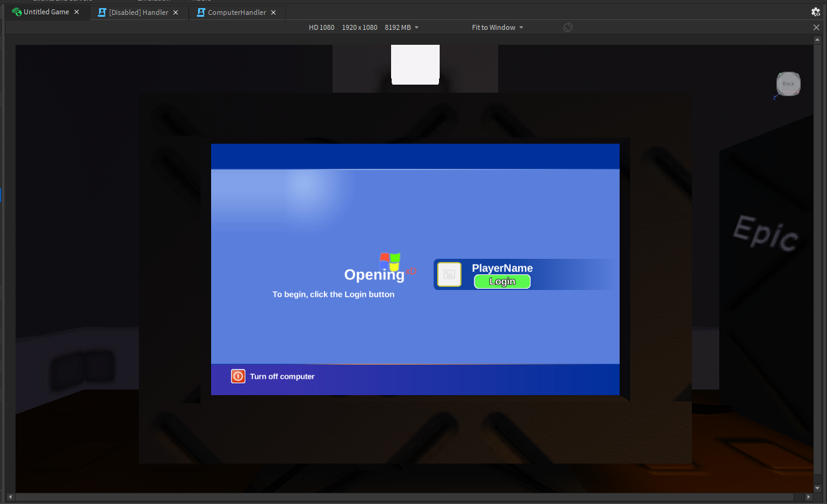The image size is (827, 504).
Task: Click the script icon on [Disabled] Handler tab
Action: [102, 12]
